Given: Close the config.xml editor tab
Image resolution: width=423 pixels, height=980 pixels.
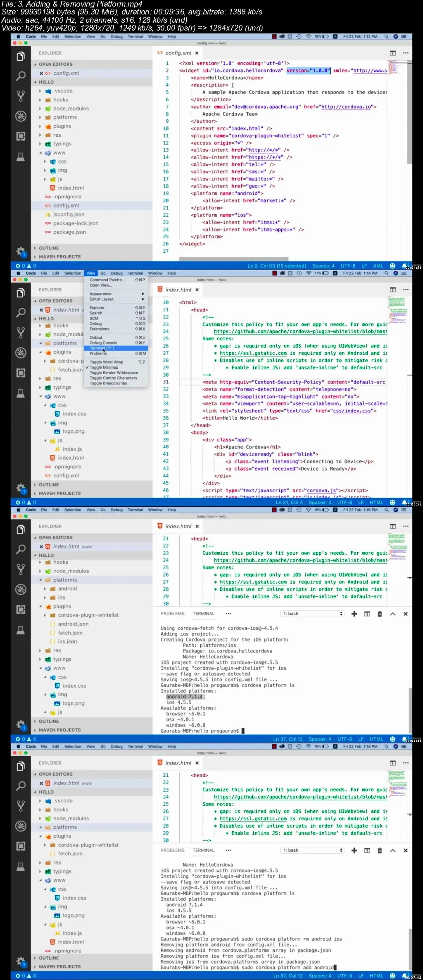Looking at the screenshot, I should 197,53.
